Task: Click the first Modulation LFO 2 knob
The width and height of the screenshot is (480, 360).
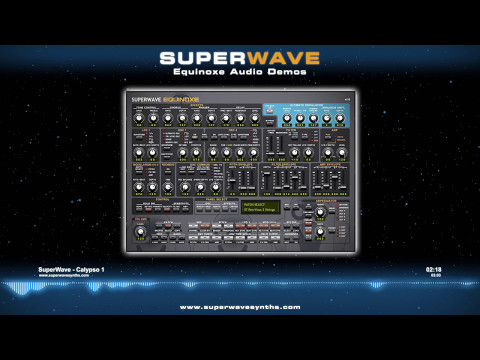Action: coord(139,187)
